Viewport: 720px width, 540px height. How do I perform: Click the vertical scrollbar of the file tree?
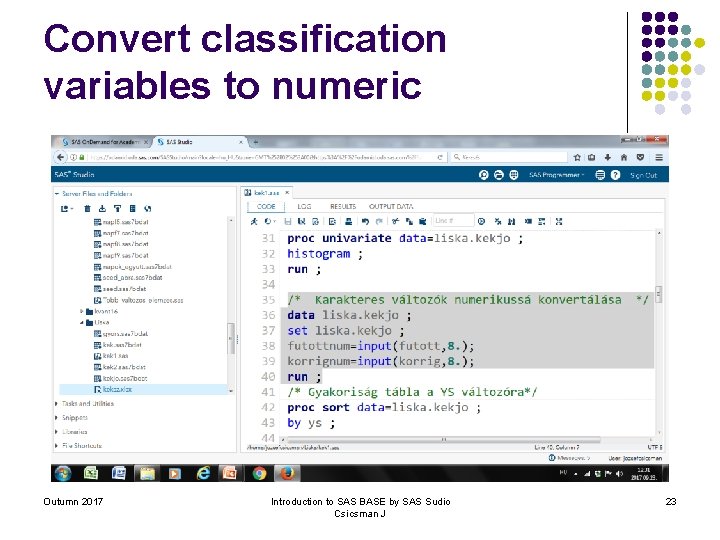[x=231, y=338]
